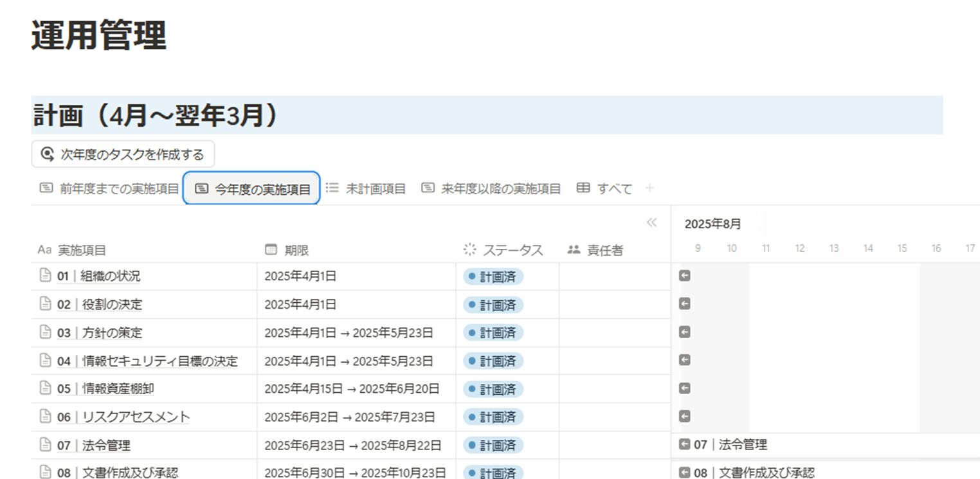The width and height of the screenshot is (980, 479).
Task: Collapse the table with the double-chevron icon
Action: coord(651,222)
